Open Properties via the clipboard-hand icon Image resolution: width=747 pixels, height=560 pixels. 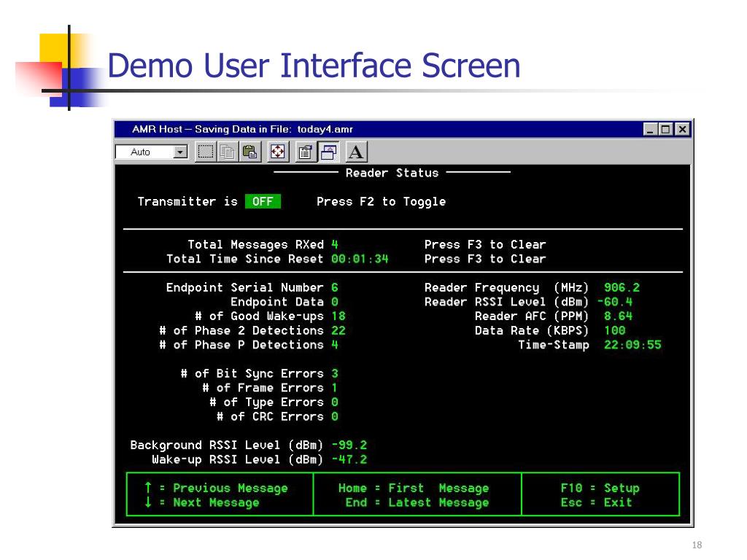point(306,152)
